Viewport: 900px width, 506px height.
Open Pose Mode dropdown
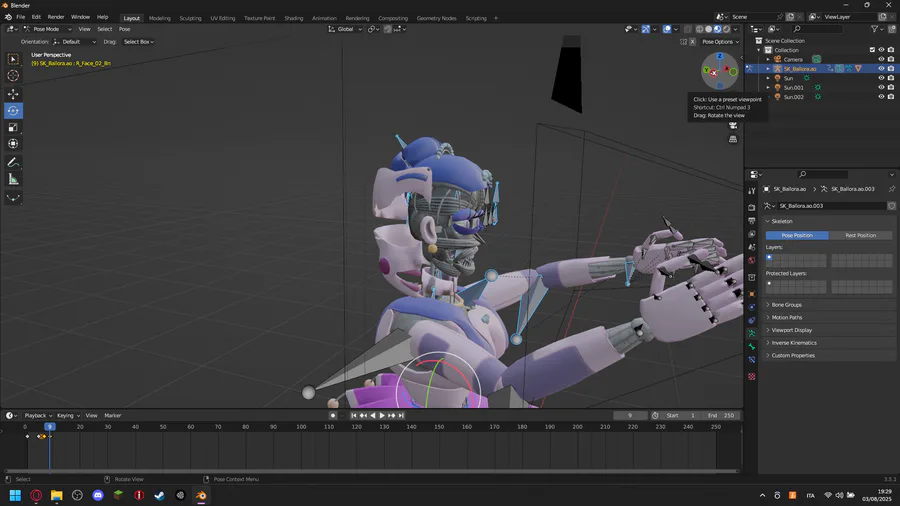tap(48, 29)
